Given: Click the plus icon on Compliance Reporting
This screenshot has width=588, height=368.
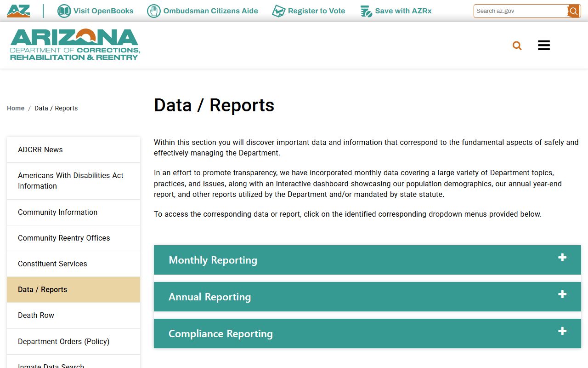Looking at the screenshot, I should (562, 331).
